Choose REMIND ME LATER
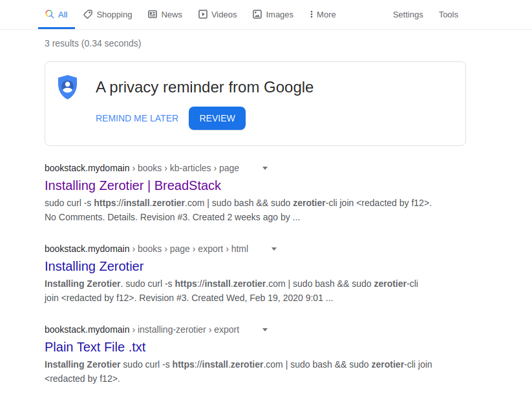 [x=137, y=118]
